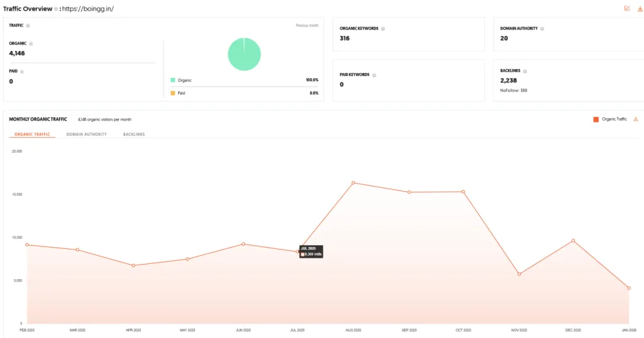Click the Organic label in pie legend
This screenshot has height=338, width=644.
185,80
